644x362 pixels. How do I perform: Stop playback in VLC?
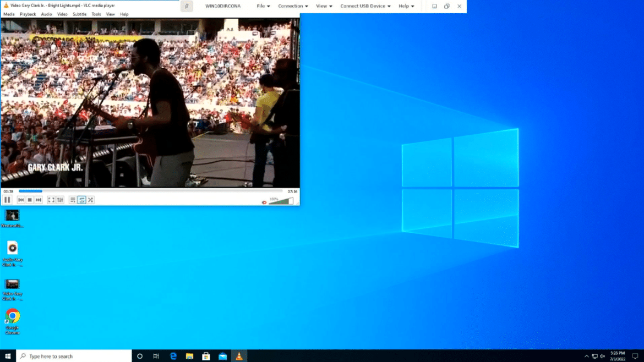30,200
